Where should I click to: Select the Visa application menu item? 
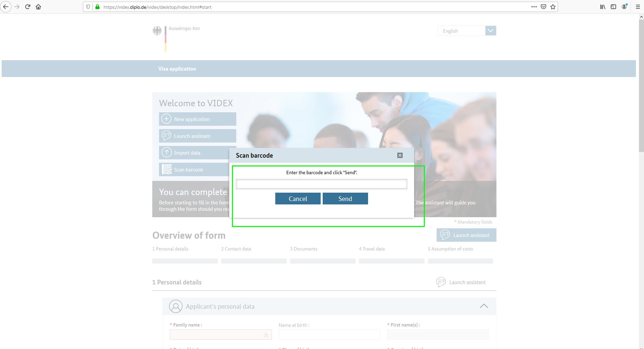pos(177,69)
